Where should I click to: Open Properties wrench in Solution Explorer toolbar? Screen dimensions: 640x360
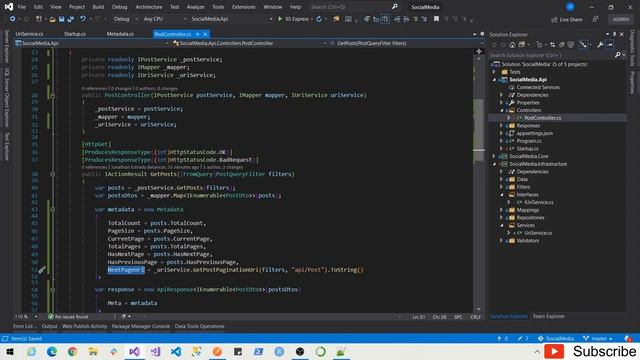(x=600, y=45)
